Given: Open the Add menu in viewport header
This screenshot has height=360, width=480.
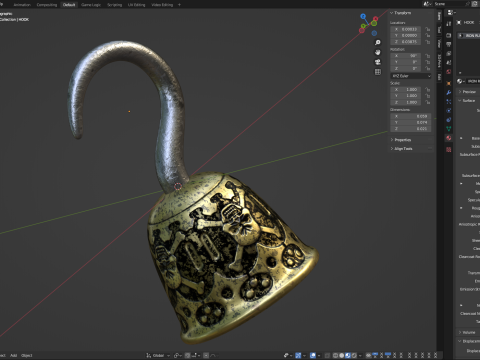Looking at the screenshot, I should point(13,356).
